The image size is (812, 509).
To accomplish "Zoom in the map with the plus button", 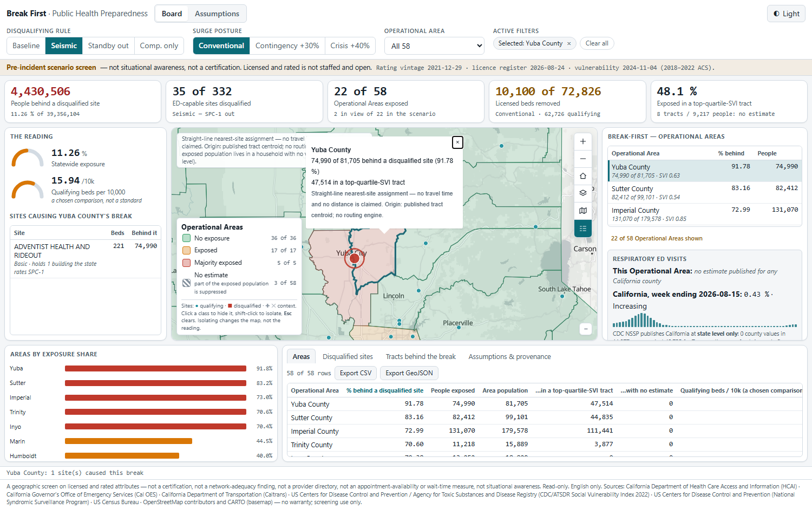I will click(583, 141).
